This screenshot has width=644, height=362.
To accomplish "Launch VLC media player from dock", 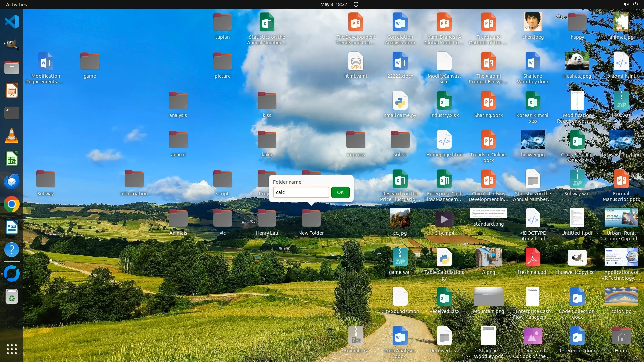I will pyautogui.click(x=12, y=136).
